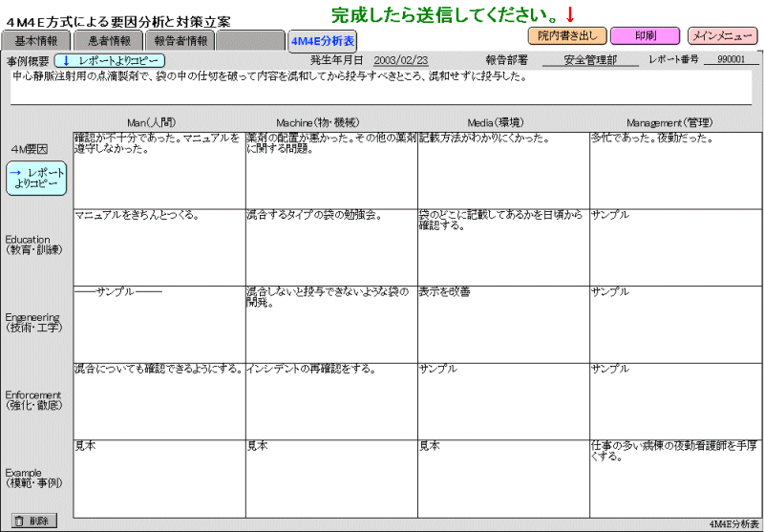Select the 4M4E分析表 tab
Viewport: 764px width, 532px height.
pos(323,41)
